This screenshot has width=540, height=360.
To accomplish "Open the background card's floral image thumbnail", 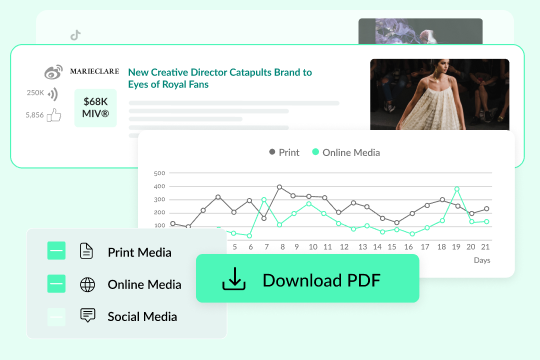I will pos(420,31).
